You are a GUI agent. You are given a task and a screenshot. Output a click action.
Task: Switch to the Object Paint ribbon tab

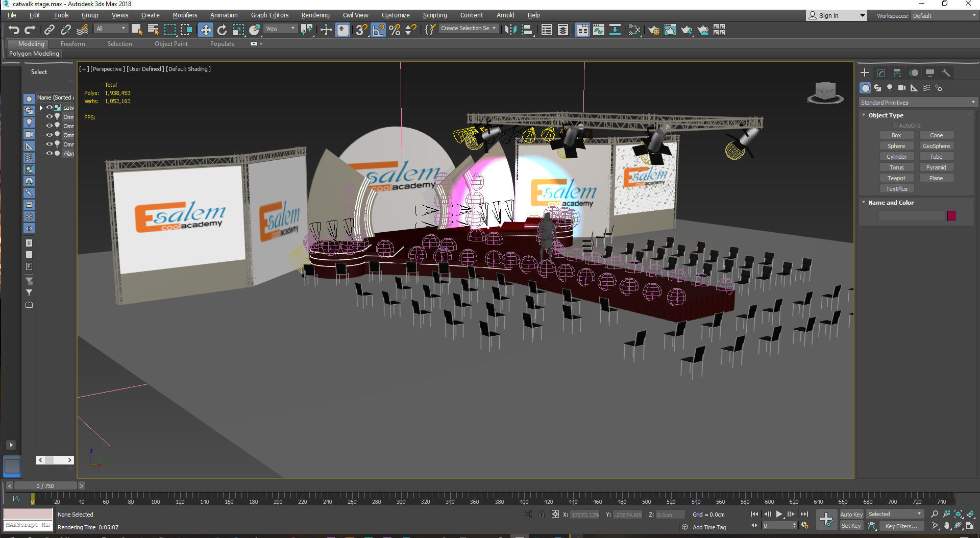[x=171, y=44]
